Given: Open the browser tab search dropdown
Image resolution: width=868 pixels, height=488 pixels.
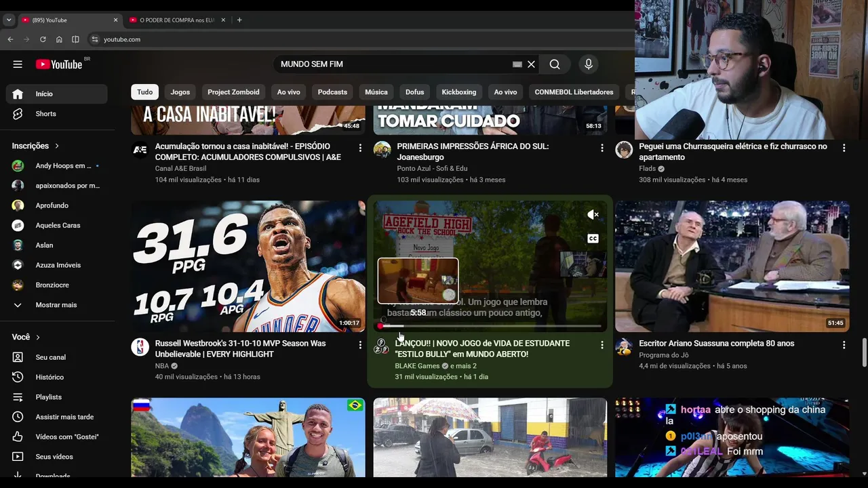Looking at the screenshot, I should tap(9, 20).
